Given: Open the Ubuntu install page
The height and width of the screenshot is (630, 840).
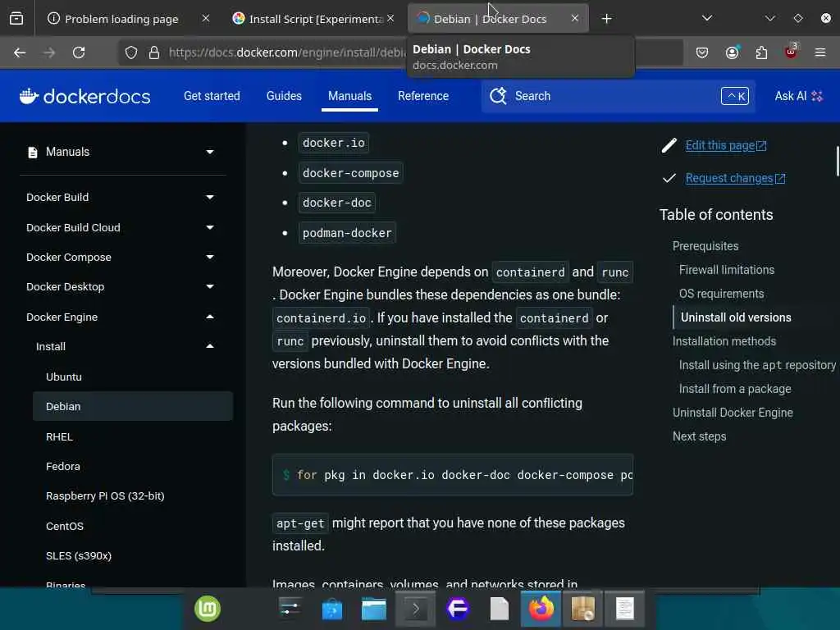Looking at the screenshot, I should (x=64, y=377).
